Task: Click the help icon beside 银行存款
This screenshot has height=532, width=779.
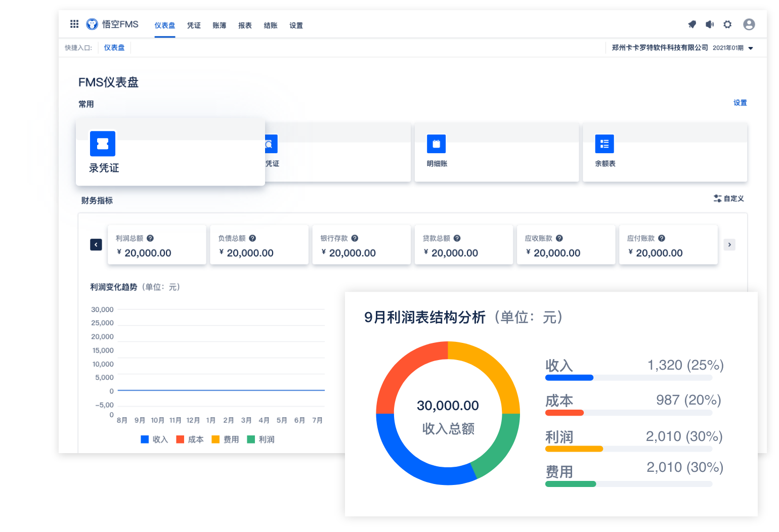Action: click(x=355, y=238)
